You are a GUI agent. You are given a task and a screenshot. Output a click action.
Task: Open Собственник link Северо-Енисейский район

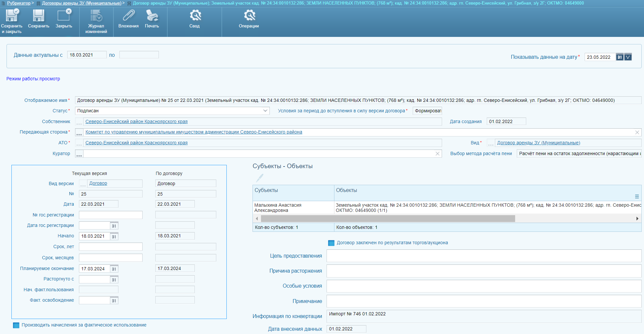point(136,121)
